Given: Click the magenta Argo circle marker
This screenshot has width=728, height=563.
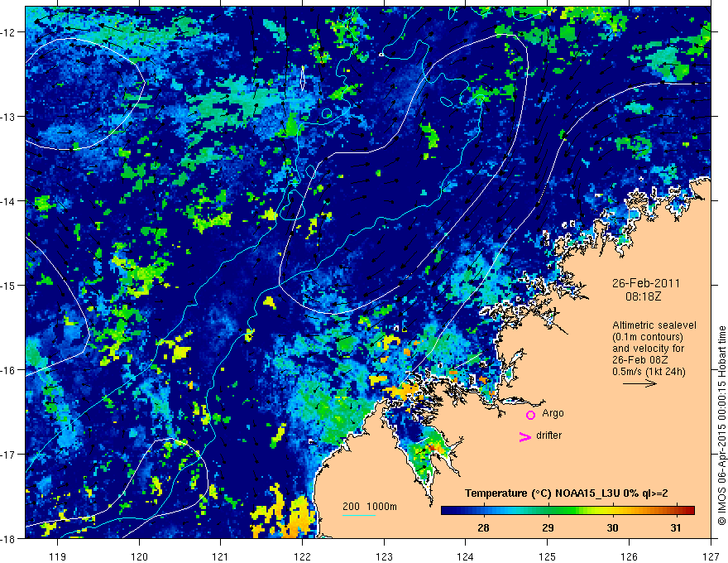Looking at the screenshot, I should point(530,415).
